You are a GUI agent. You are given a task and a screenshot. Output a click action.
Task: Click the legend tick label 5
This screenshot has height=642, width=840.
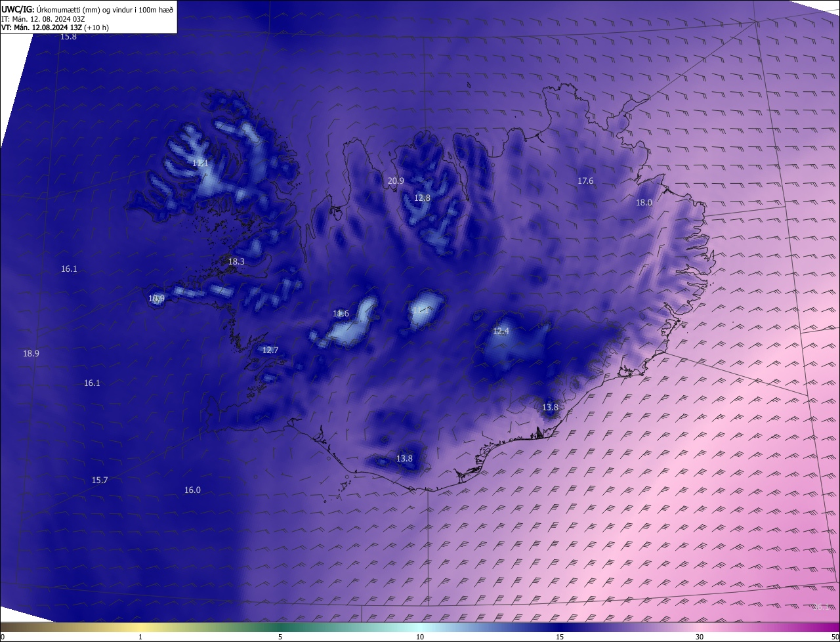pyautogui.click(x=280, y=637)
